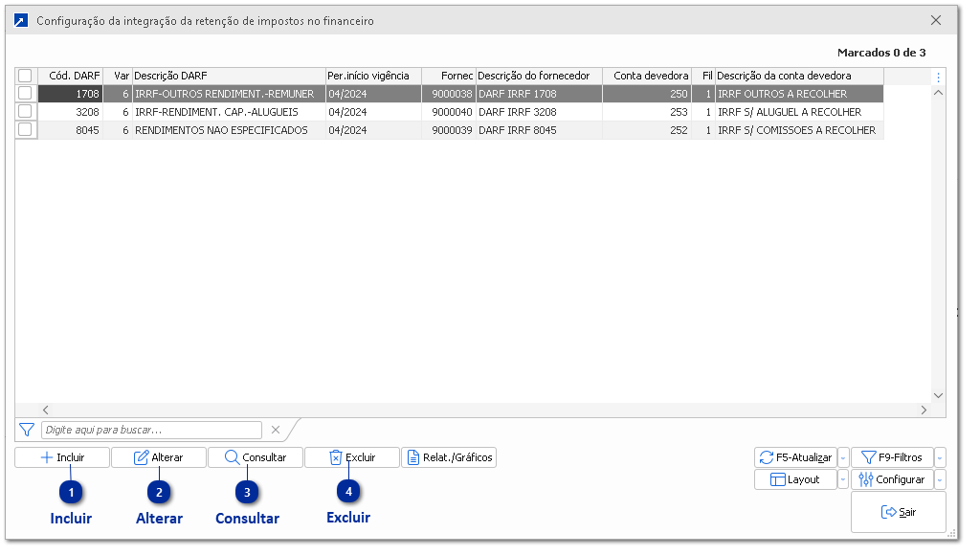Toggle the select-all header checkbox
The image size is (980, 555).
click(x=25, y=77)
